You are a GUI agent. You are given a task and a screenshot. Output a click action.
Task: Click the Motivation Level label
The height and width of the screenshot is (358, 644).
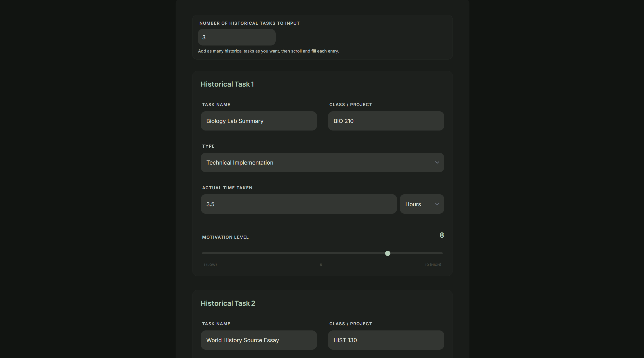(x=225, y=237)
